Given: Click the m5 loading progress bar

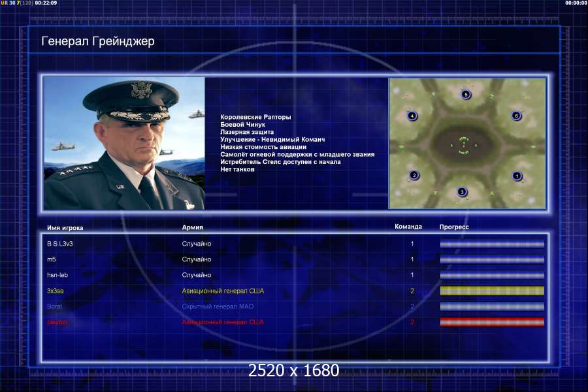Looking at the screenshot, I should [x=492, y=259].
